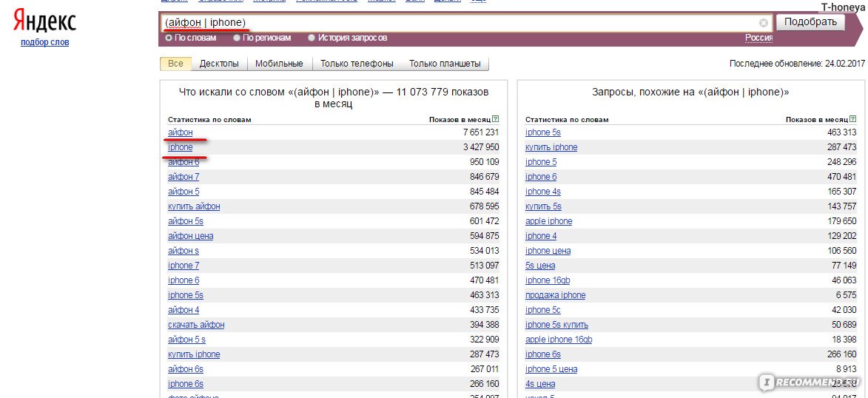Click the right 'Статистика по словам' column header

coord(567,120)
